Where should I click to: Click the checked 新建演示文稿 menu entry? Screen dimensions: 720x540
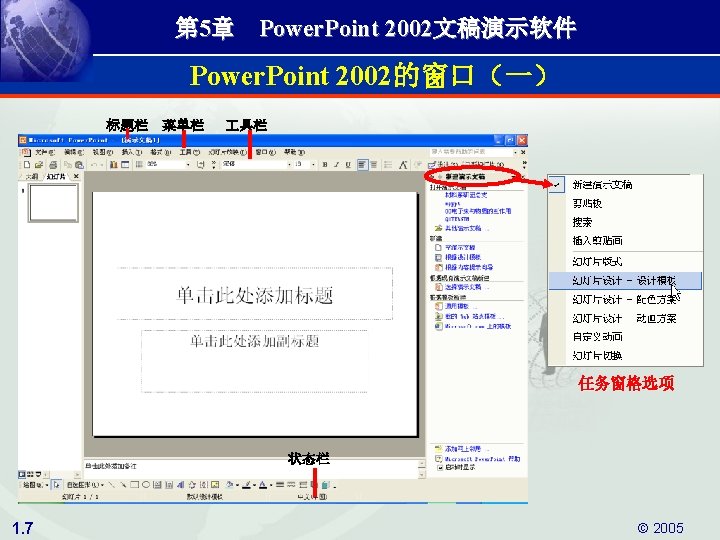[602, 185]
